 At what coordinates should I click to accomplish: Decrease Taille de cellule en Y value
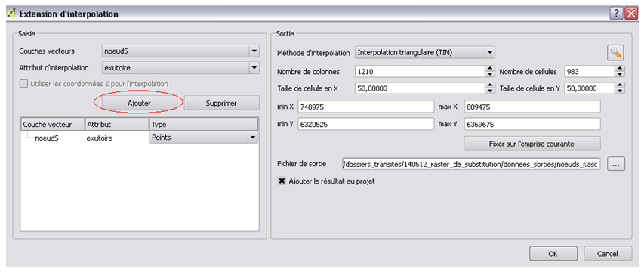click(620, 91)
